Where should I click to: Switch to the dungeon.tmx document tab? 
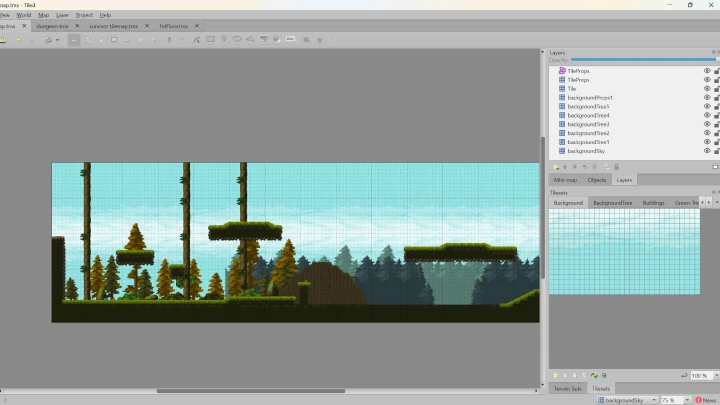pyautogui.click(x=51, y=26)
